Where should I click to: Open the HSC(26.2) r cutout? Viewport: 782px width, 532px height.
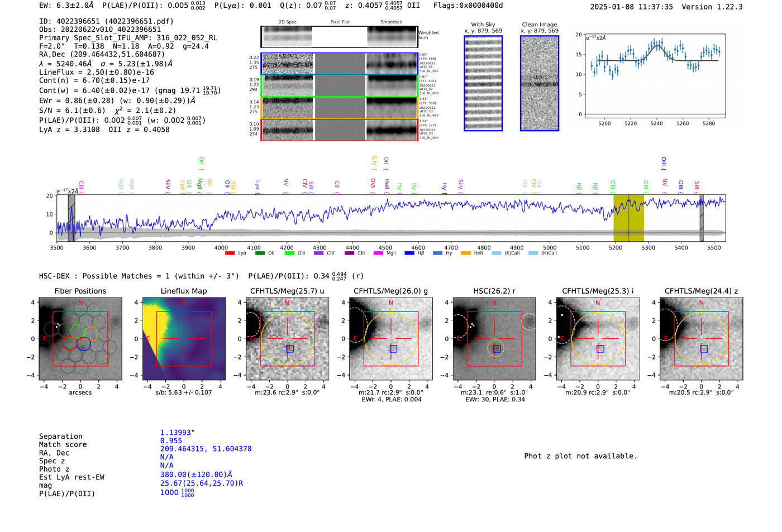click(494, 339)
